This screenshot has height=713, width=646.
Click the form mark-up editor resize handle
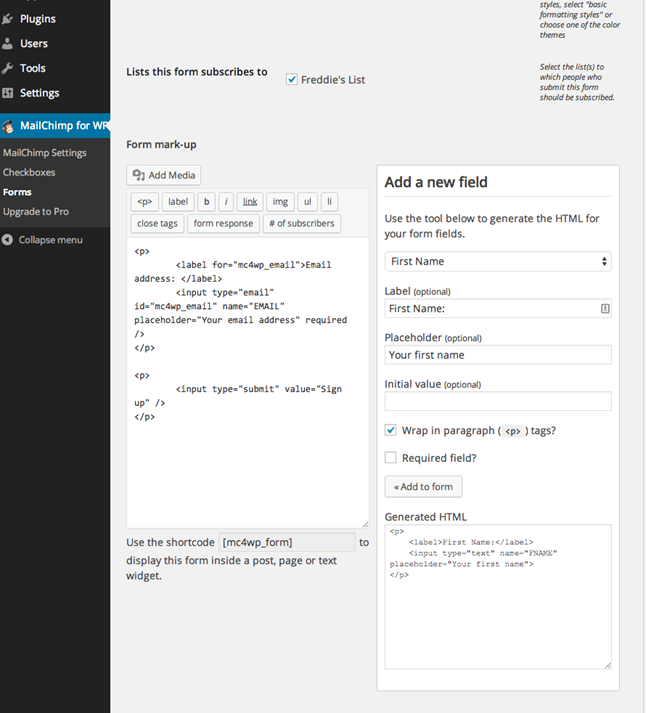(365, 524)
